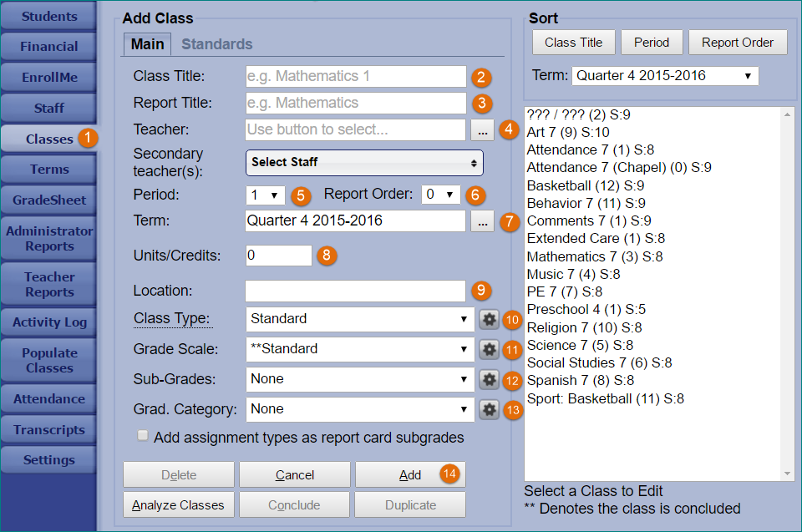This screenshot has width=802, height=532.
Task: Expand the Sort Term dropdown
Action: pos(665,76)
